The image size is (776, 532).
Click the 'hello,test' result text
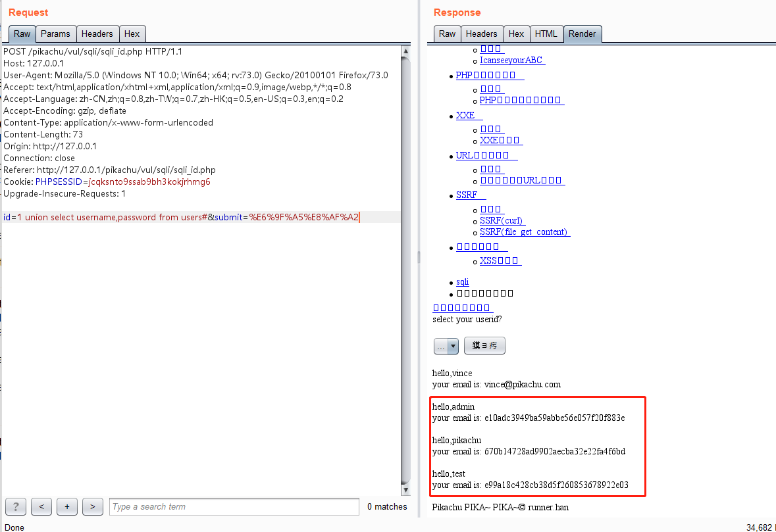[448, 473]
